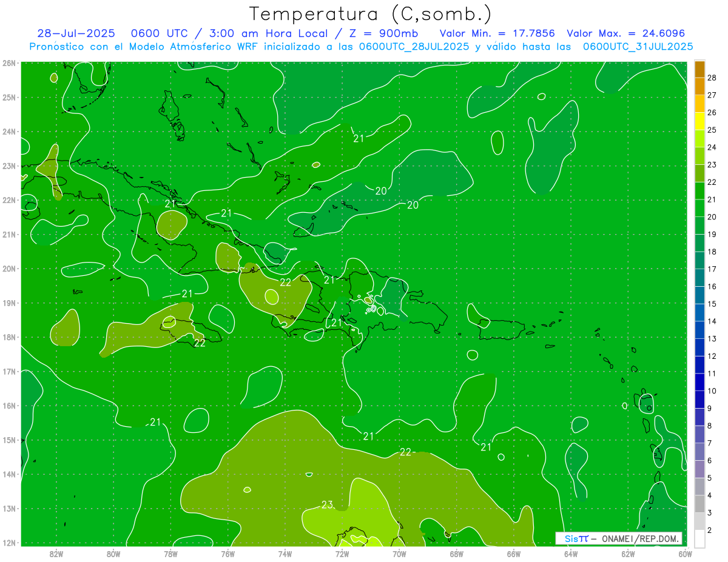Screen dimensions: 728x562
Task: Click the "18N" latitude axis label
Action: [9, 337]
